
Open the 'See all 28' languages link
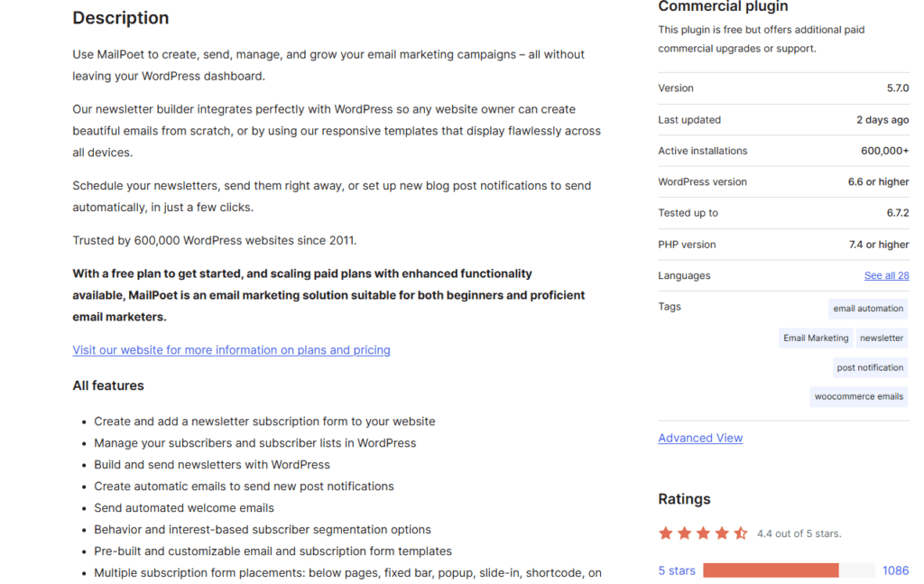[886, 275]
